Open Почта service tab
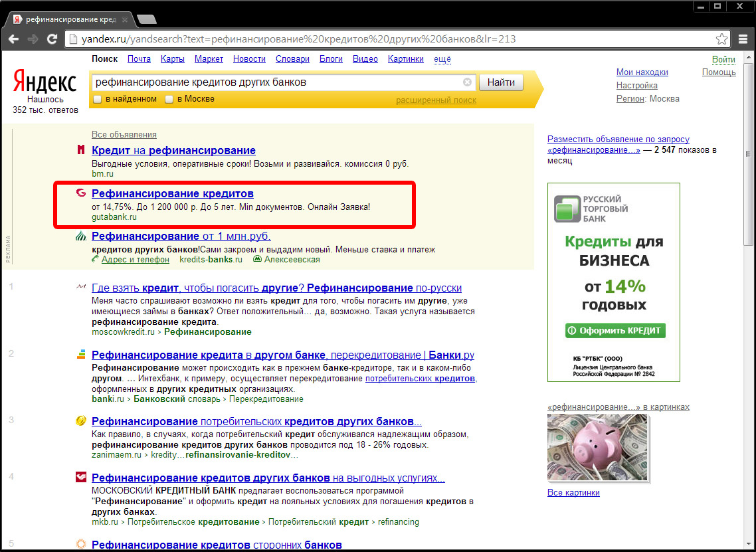 (x=139, y=59)
